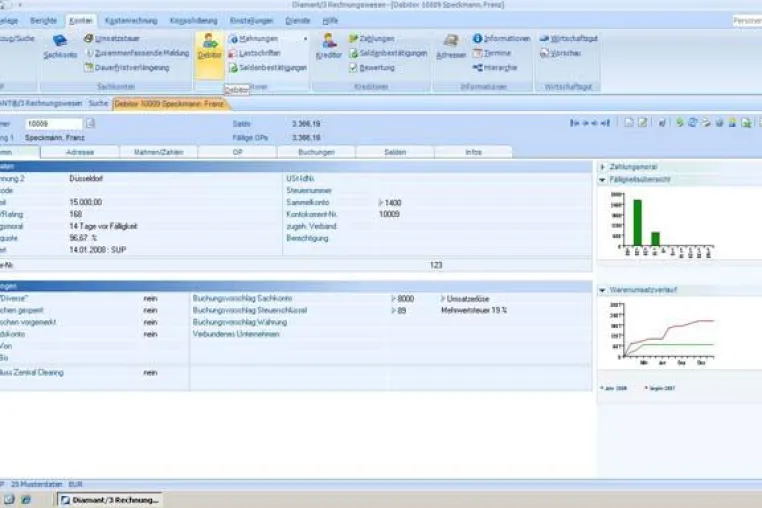Jump to the first record
The width and height of the screenshot is (762, 508).
(x=574, y=123)
